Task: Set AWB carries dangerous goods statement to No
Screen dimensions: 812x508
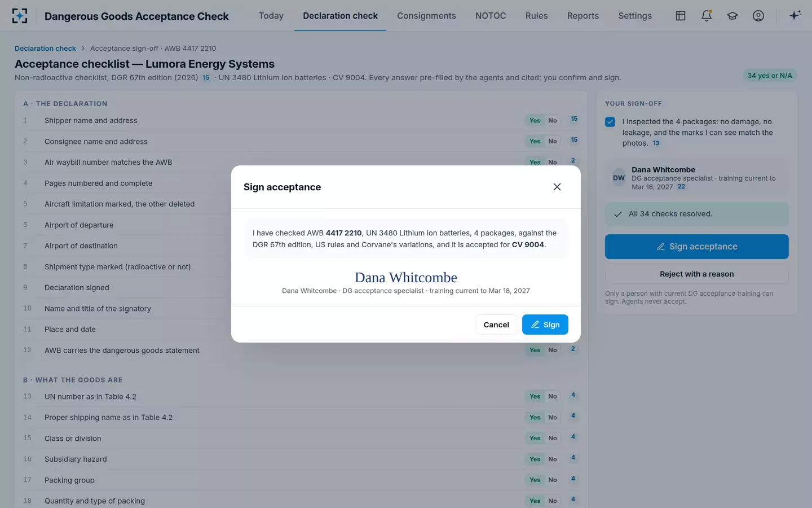Action: (x=553, y=350)
